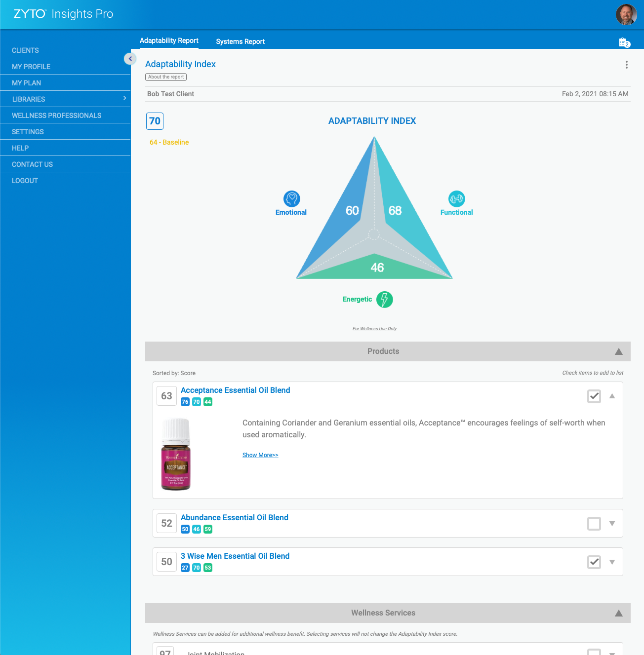This screenshot has width=644, height=655.
Task: Open the 3 Wise Men Essential Oil Blend title
Action: click(235, 556)
